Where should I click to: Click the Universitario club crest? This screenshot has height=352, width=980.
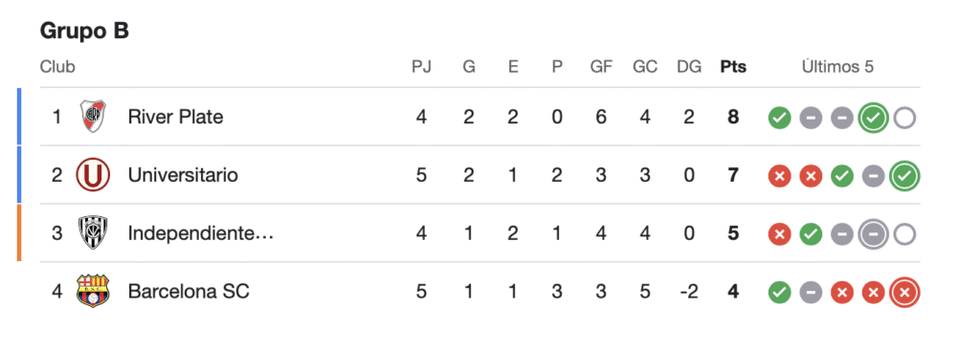(x=93, y=175)
